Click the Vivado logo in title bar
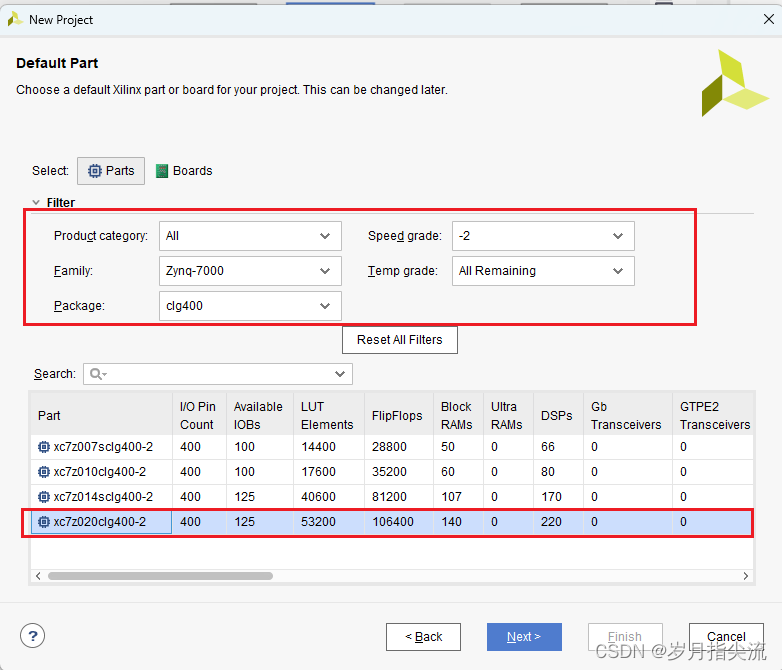Image resolution: width=782 pixels, height=670 pixels. (15, 19)
